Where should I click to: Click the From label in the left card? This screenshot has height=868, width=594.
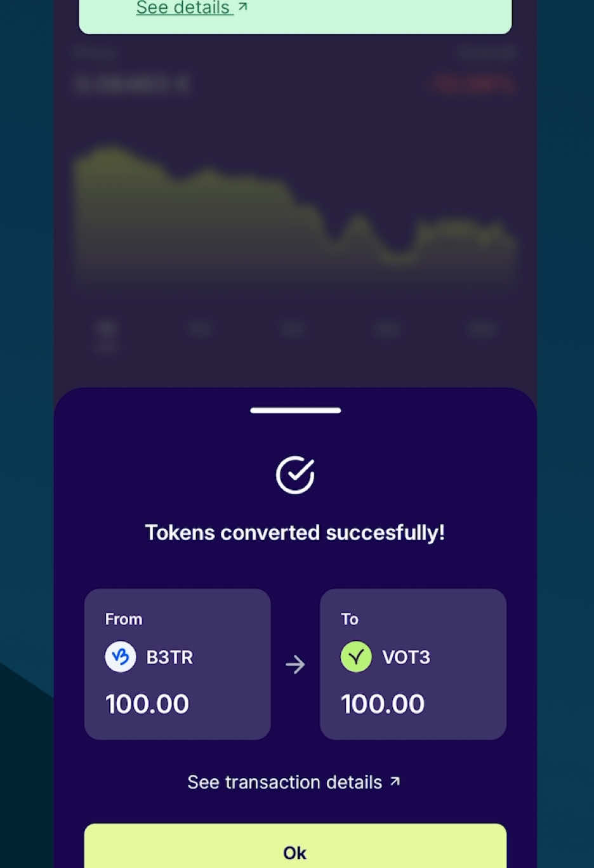pyautogui.click(x=123, y=619)
